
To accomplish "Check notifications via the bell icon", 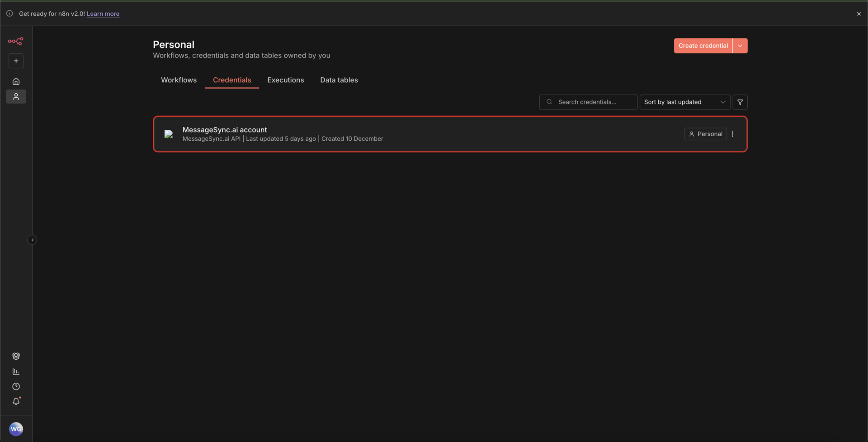I will click(16, 401).
